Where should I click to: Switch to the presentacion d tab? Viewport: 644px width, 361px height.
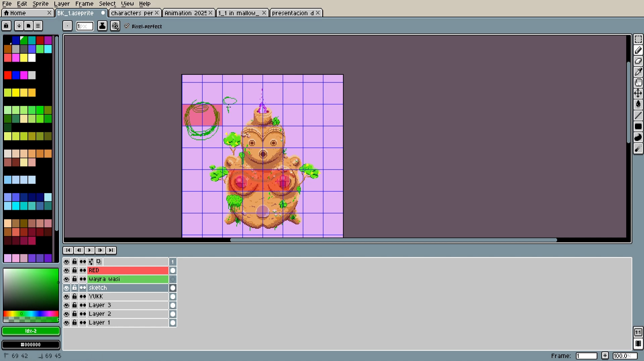296,13
